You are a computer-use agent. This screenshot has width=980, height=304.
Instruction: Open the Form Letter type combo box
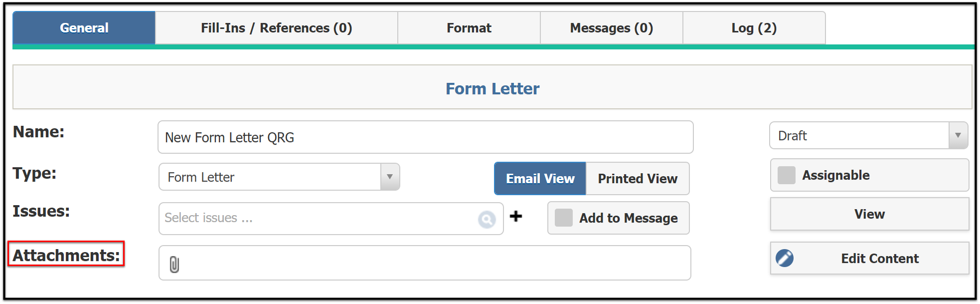click(279, 177)
